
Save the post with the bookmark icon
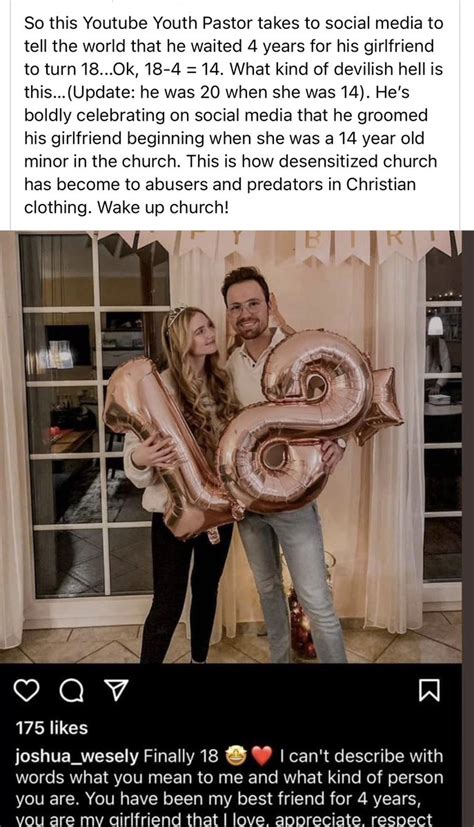(429, 691)
